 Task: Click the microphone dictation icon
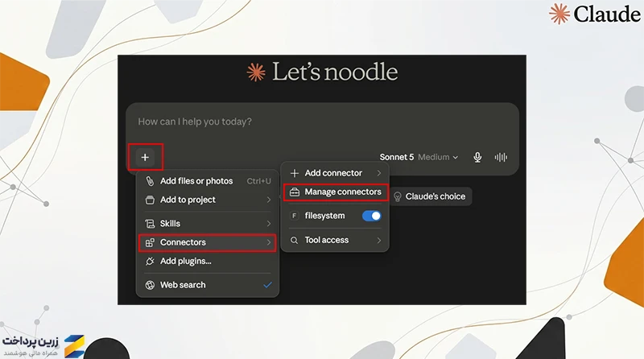477,157
